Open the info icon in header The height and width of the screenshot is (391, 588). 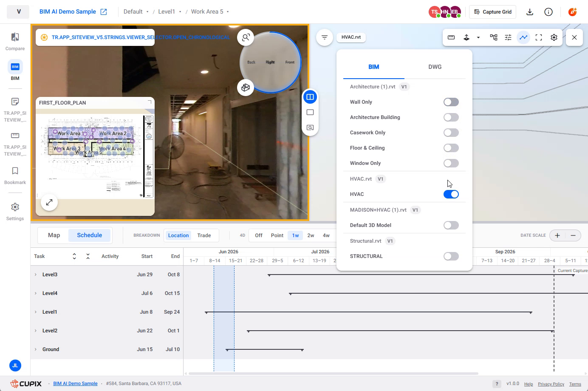[548, 12]
